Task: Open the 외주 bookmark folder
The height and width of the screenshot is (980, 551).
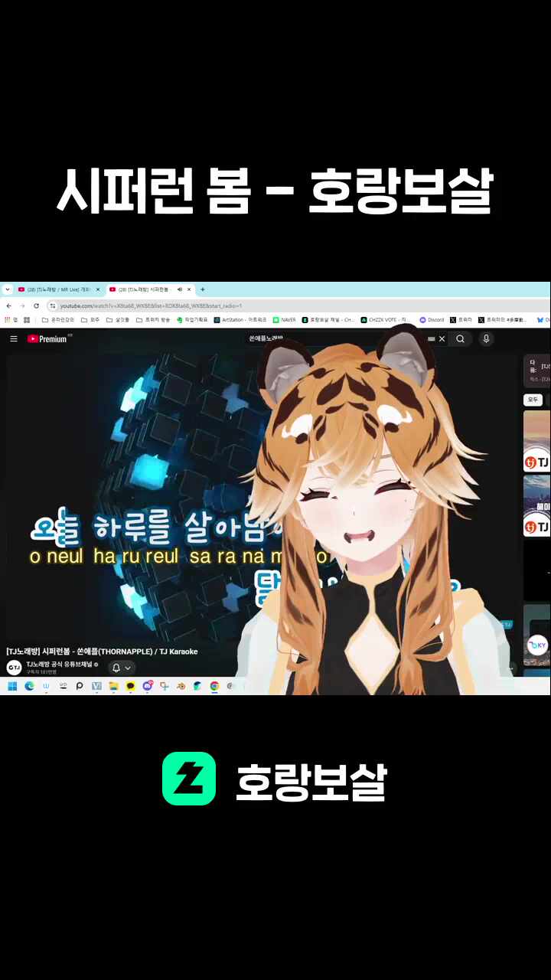Action: coord(90,320)
